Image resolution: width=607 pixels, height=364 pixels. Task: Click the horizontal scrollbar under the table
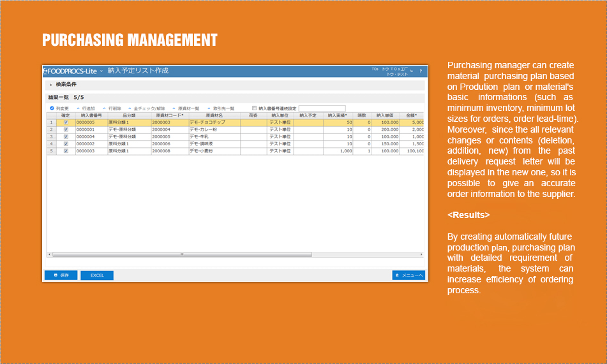click(182, 254)
